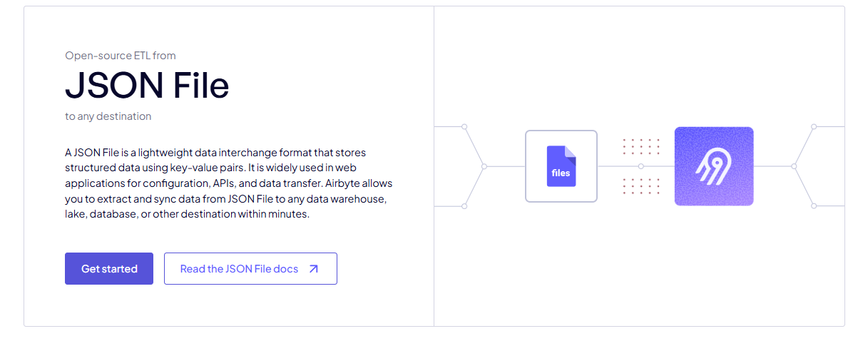
Task: Click the large JSON File heading
Action: [147, 86]
